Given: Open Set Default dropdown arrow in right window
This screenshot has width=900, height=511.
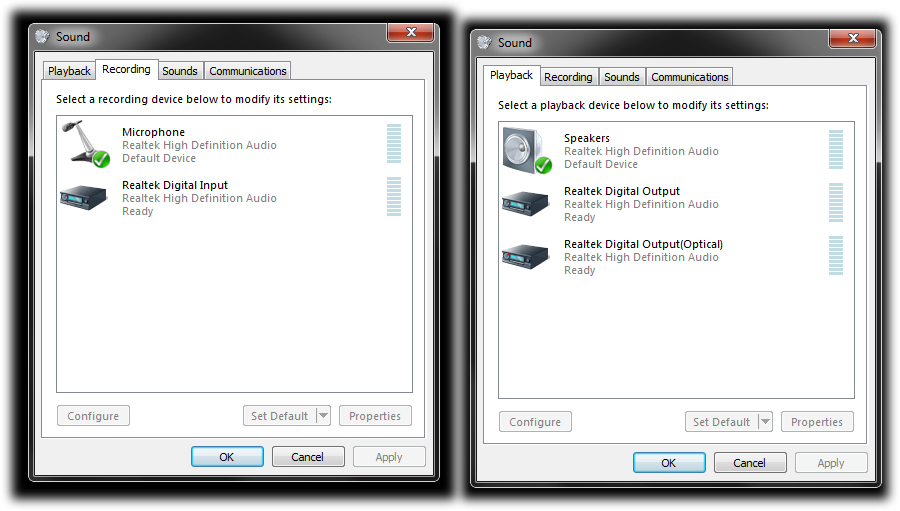Looking at the screenshot, I should 766,421.
